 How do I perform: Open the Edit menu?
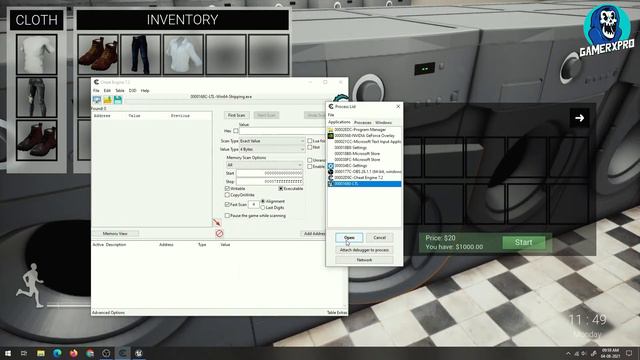[x=107, y=91]
